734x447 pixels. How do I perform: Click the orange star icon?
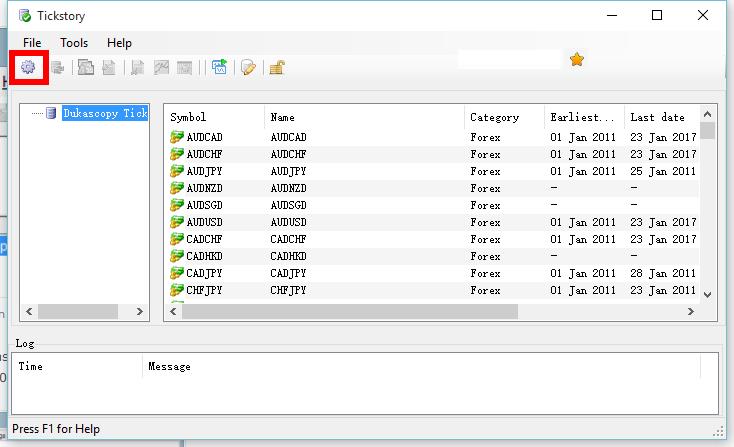(x=577, y=59)
